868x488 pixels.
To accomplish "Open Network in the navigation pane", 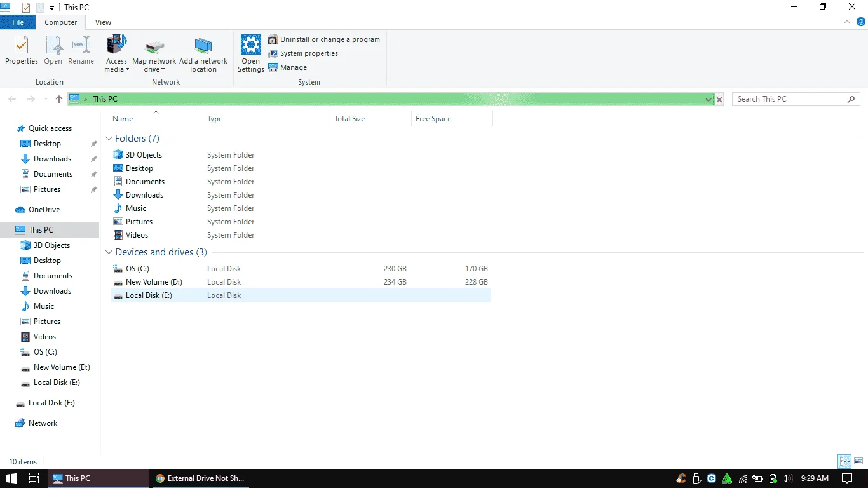I will [x=43, y=423].
